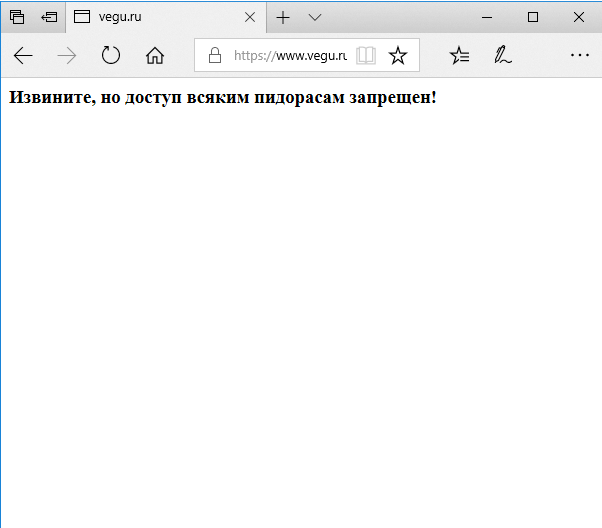Toggle reading view in address bar
This screenshot has width=602, height=528.
click(366, 56)
